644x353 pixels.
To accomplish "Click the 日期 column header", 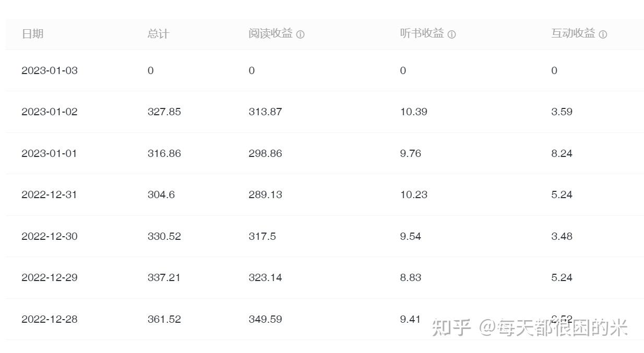I will [x=32, y=34].
